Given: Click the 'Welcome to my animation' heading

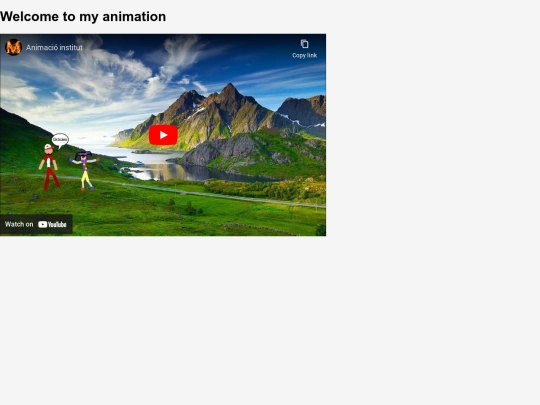Looking at the screenshot, I should pos(83,17).
